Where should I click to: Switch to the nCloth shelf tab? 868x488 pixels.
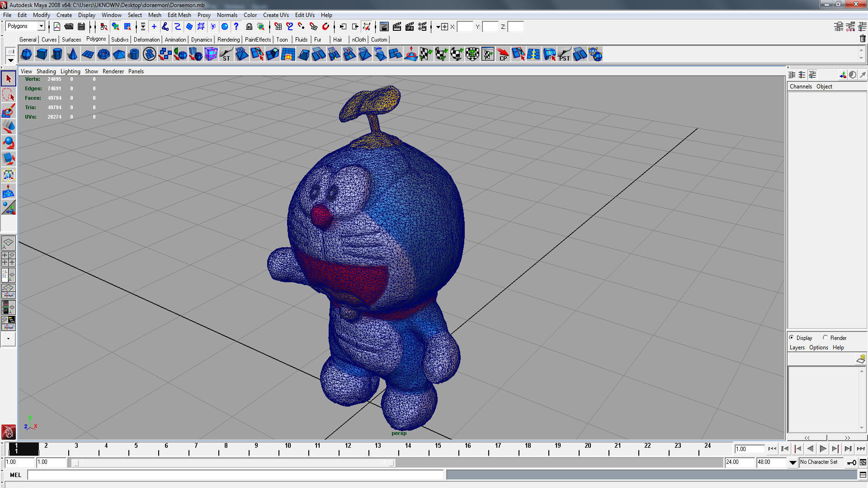[x=359, y=40]
